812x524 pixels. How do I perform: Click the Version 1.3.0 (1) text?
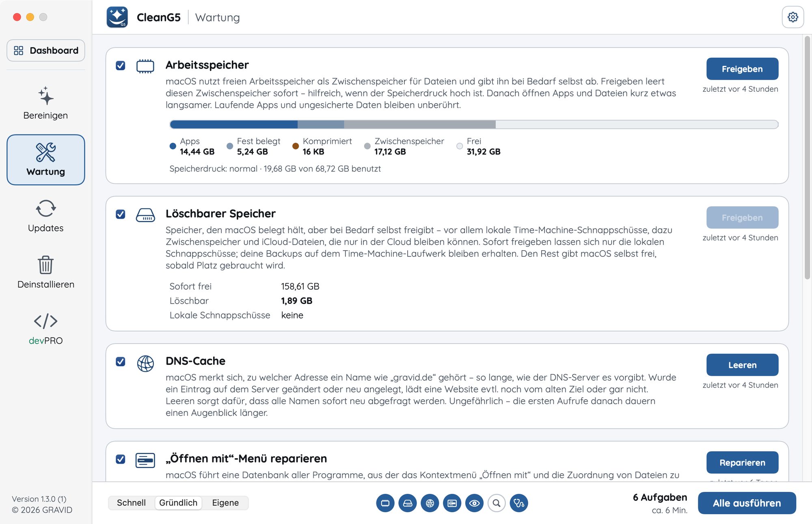(x=39, y=499)
